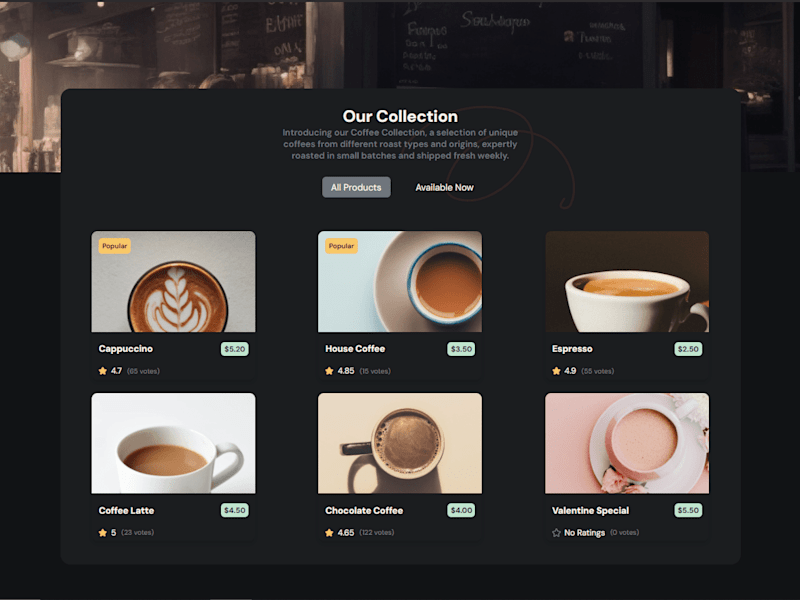Viewport: 800px width, 600px height.
Task: Select the All Products tab
Action: tap(356, 187)
